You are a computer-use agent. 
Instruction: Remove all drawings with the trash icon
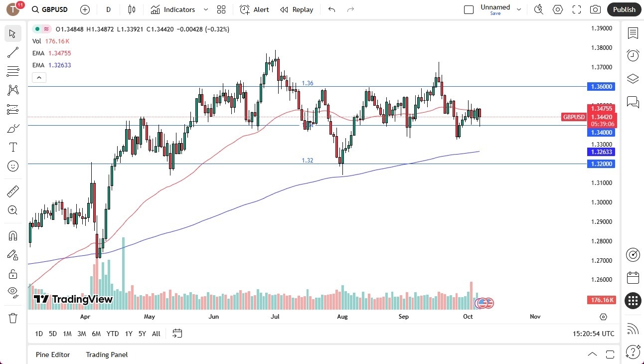click(x=13, y=318)
